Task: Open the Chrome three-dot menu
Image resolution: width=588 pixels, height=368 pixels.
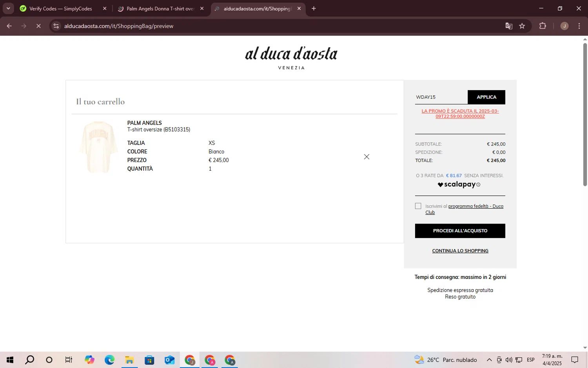Action: pos(579,26)
